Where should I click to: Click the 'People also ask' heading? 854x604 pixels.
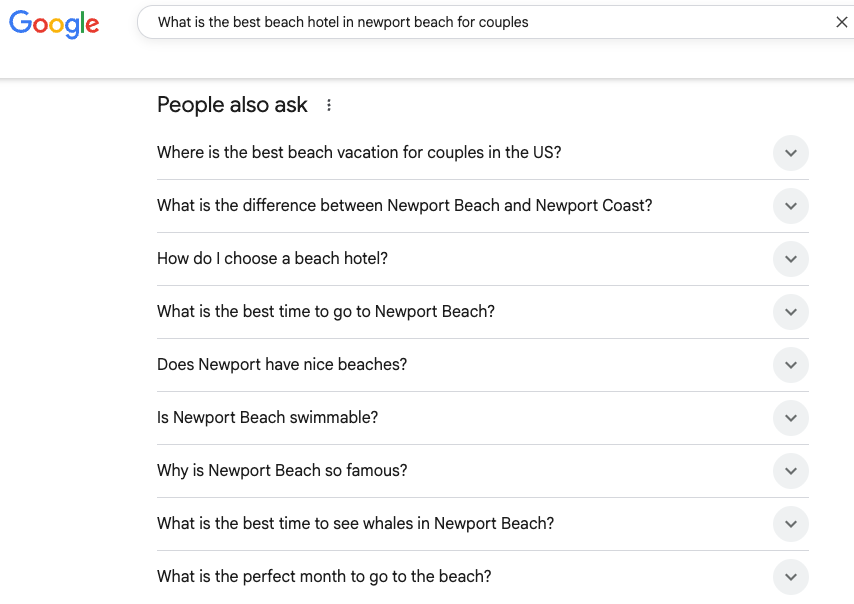coord(232,105)
